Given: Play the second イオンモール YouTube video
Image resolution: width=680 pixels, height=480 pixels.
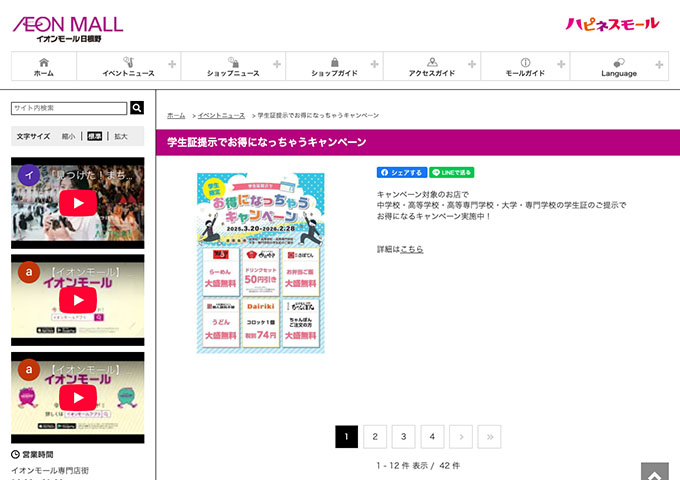Looking at the screenshot, I should click(x=77, y=300).
